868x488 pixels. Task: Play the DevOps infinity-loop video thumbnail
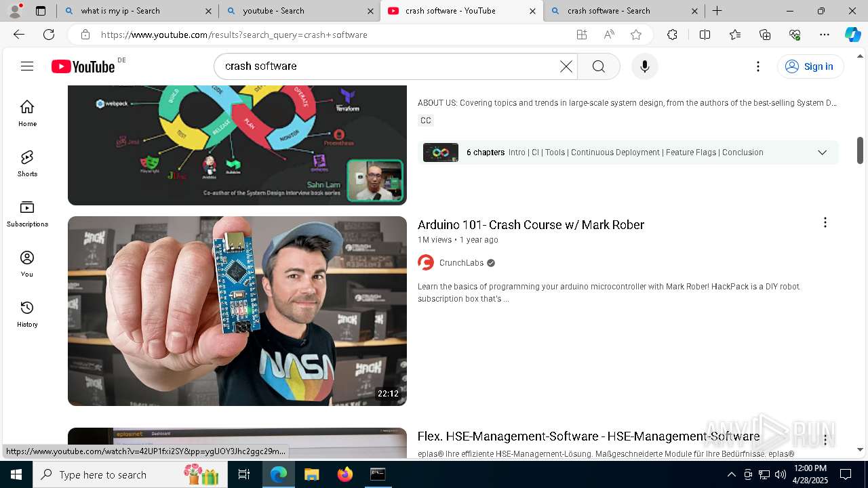coord(237,145)
